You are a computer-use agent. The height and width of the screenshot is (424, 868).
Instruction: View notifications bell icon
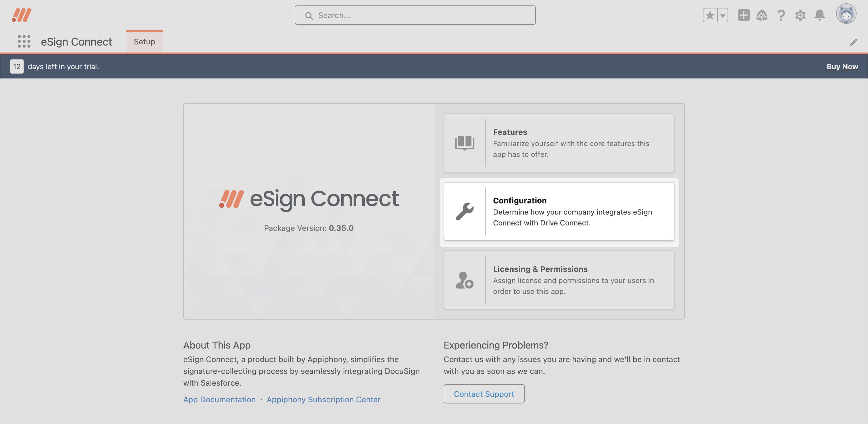[x=819, y=15]
